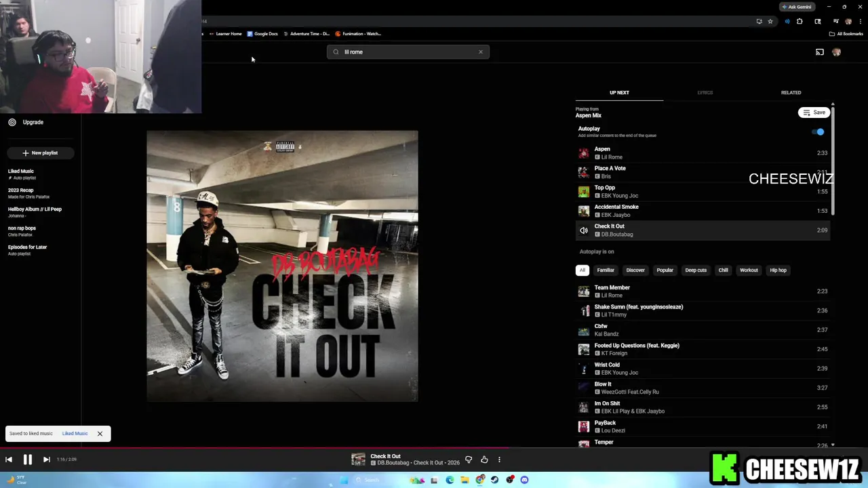Play Shake Sumn by Lil T1mmy
Viewport: 868px width, 488px height.
click(703, 310)
